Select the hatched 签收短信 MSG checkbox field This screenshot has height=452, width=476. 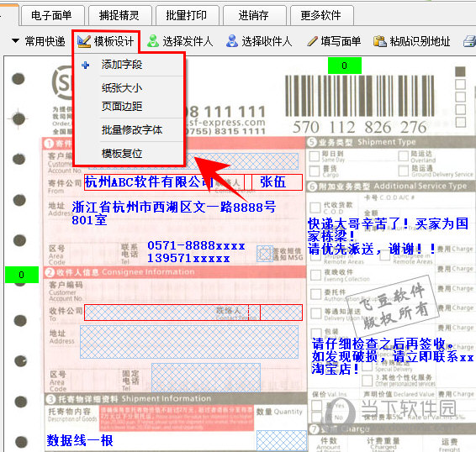[x=265, y=254]
